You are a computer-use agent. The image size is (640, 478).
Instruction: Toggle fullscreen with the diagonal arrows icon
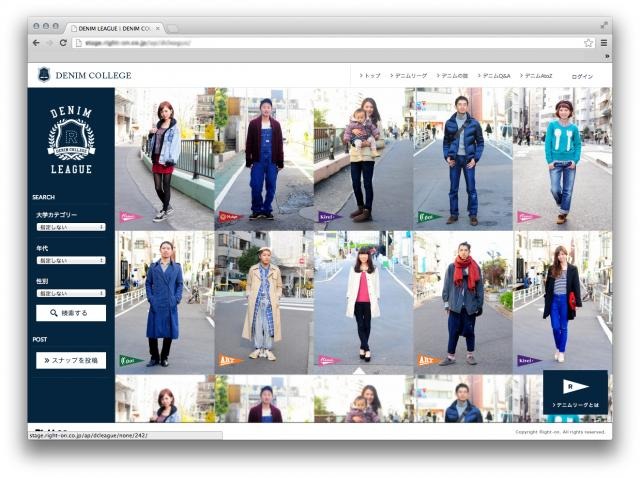[x=604, y=26]
